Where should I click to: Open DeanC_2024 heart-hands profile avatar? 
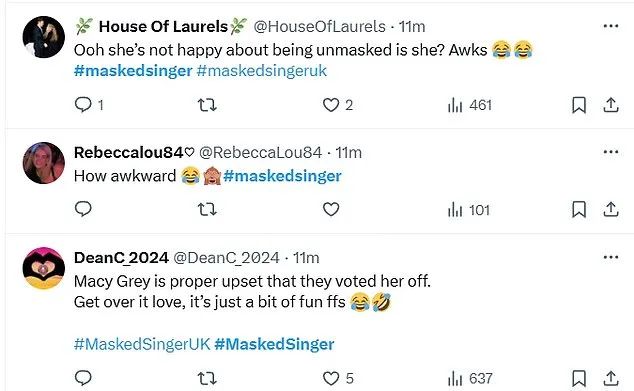[x=44, y=268]
